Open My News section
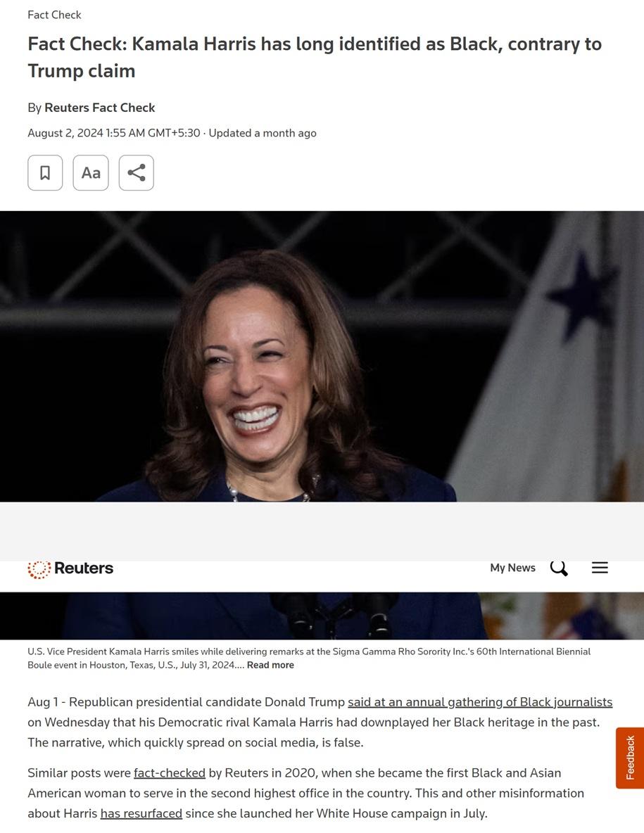 tap(513, 568)
